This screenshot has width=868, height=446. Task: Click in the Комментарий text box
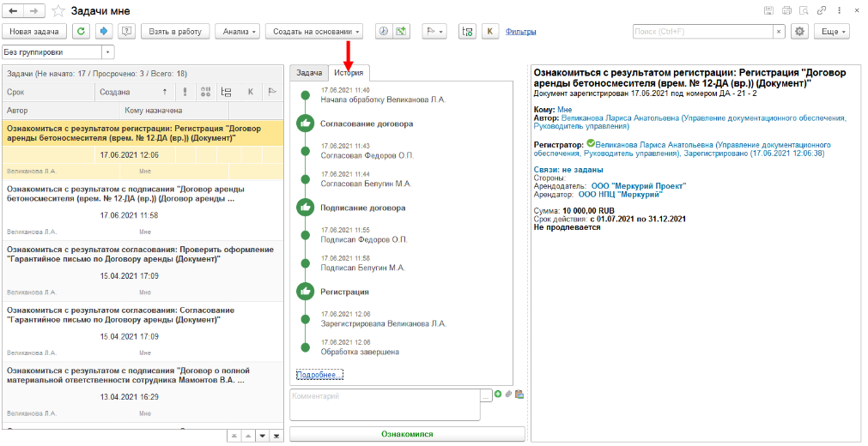pyautogui.click(x=385, y=405)
